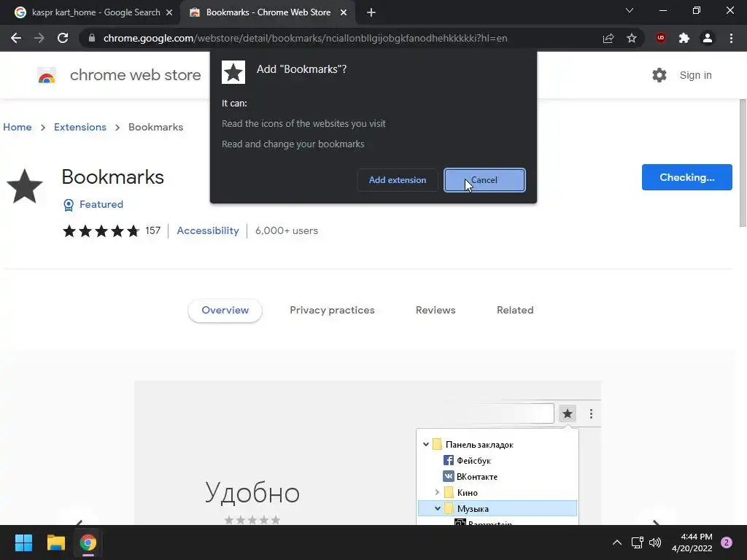
Task: Reload the current page
Action: tap(63, 38)
